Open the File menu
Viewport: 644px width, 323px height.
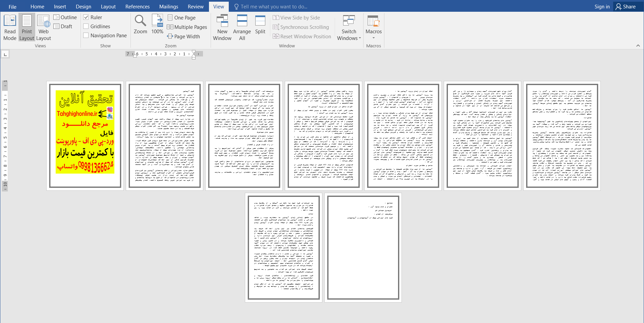12,6
